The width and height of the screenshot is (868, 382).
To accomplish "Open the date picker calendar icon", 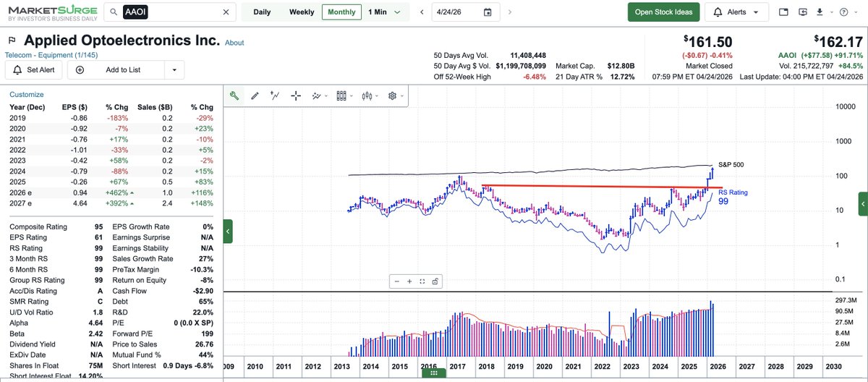I will (488, 12).
